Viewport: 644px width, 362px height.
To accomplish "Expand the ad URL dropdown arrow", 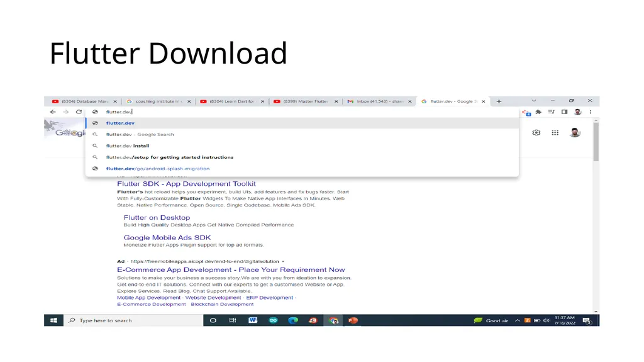I will [283, 262].
